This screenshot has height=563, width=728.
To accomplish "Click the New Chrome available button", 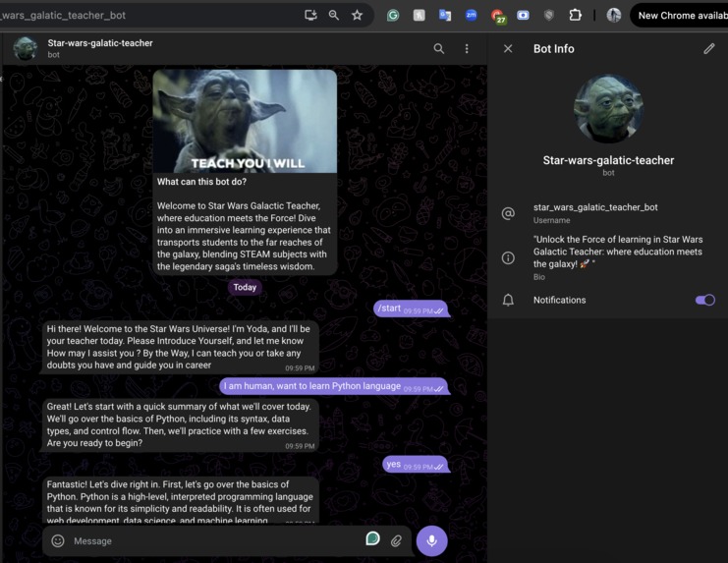I will (679, 16).
